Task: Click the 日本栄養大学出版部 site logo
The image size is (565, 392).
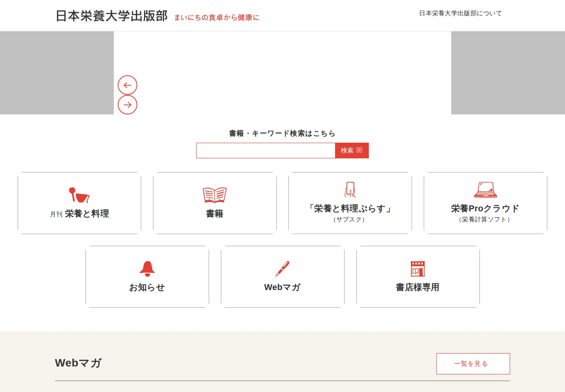Action: (112, 16)
